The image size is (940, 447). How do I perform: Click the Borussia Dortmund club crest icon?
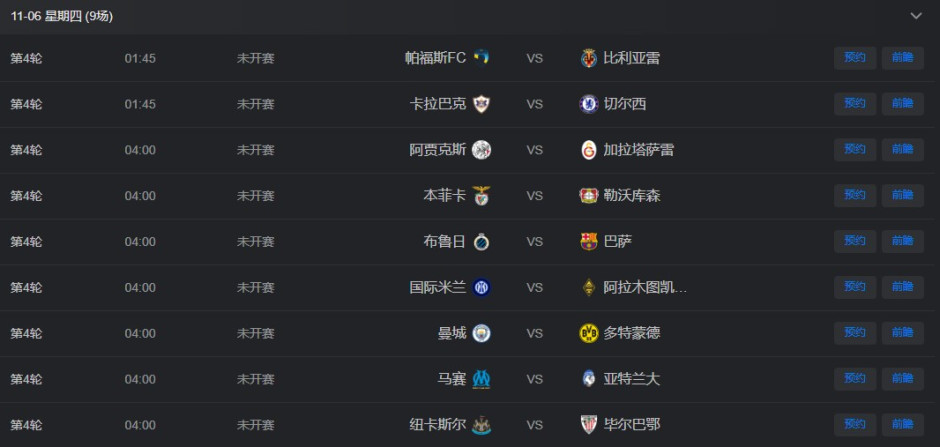pos(589,334)
